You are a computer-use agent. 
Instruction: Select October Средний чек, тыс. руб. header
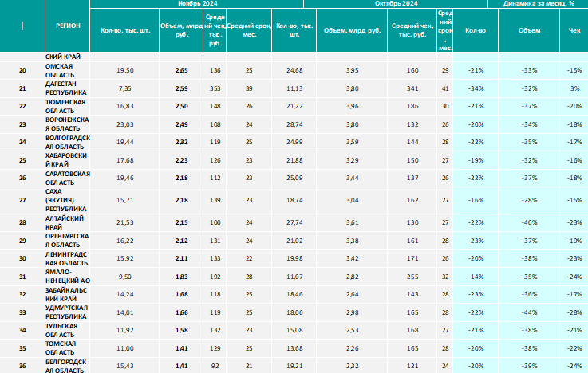click(x=412, y=30)
